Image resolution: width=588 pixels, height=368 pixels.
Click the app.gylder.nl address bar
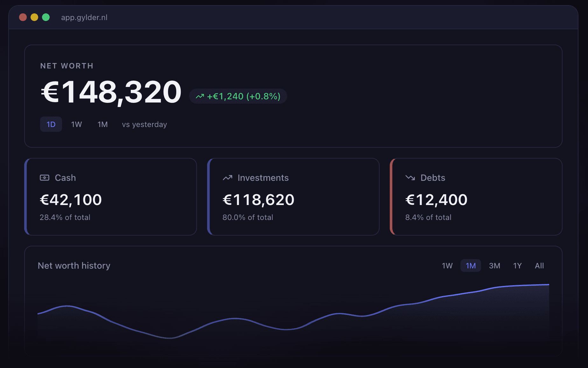click(x=84, y=18)
